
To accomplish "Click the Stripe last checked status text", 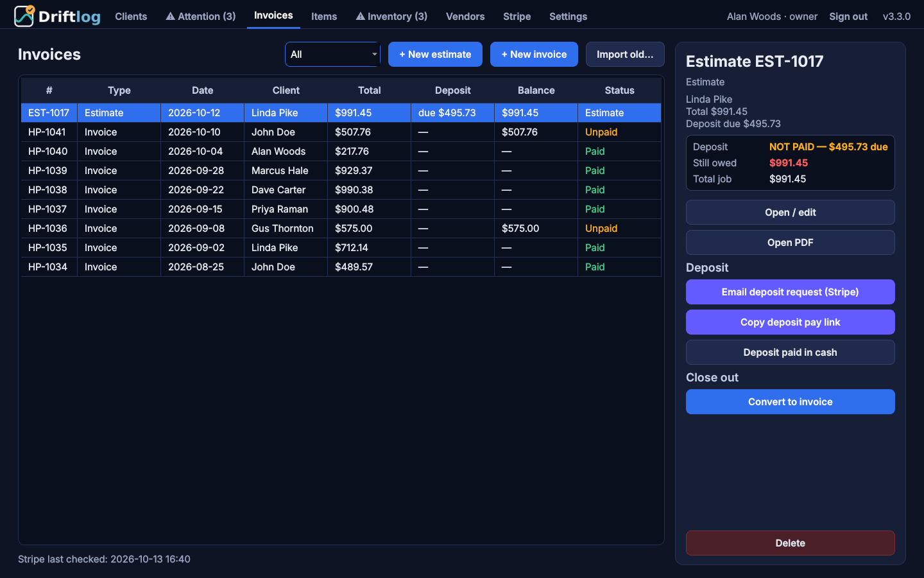I will pos(104,559).
